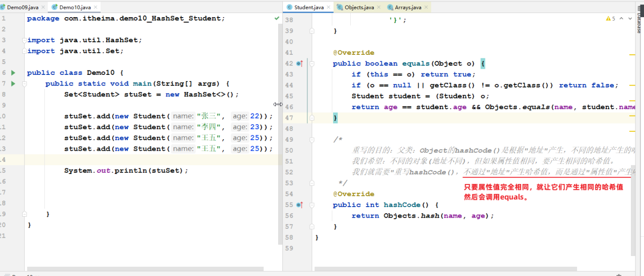Click @Override annotation on line 41
644x276 pixels.
[x=353, y=53]
